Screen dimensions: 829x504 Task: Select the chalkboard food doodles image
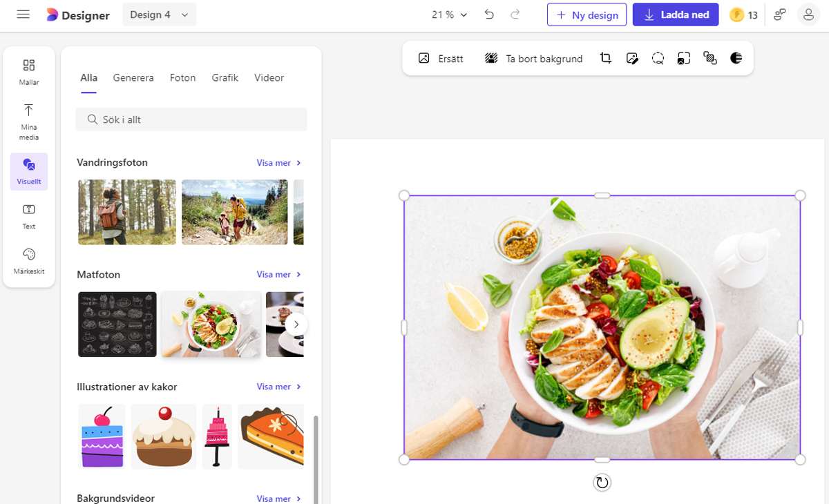[117, 324]
